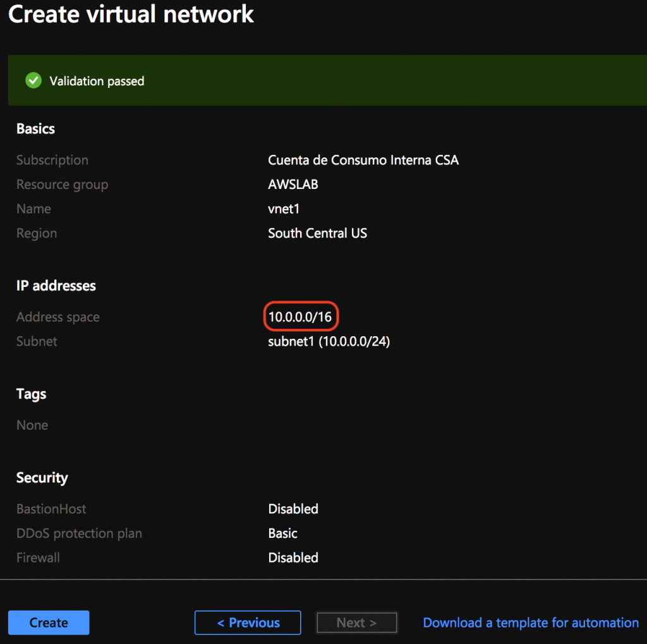This screenshot has width=647, height=644.
Task: Click the Subscription label
Action: point(52,160)
